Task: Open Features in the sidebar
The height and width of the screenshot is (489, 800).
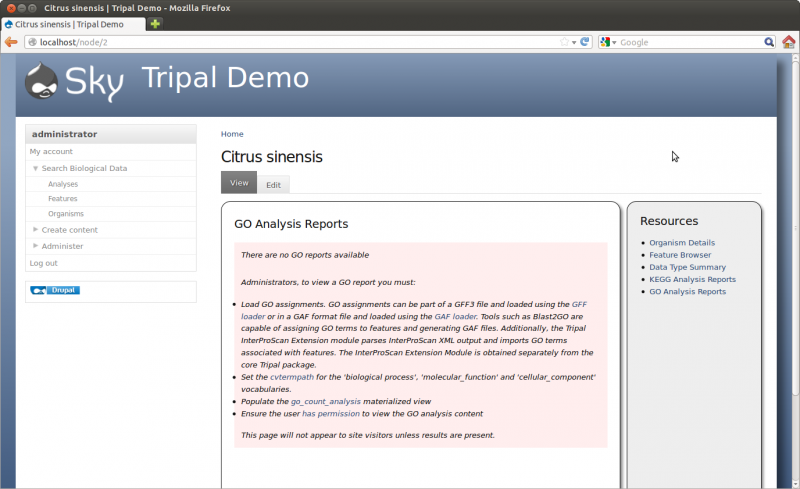Action: point(63,199)
